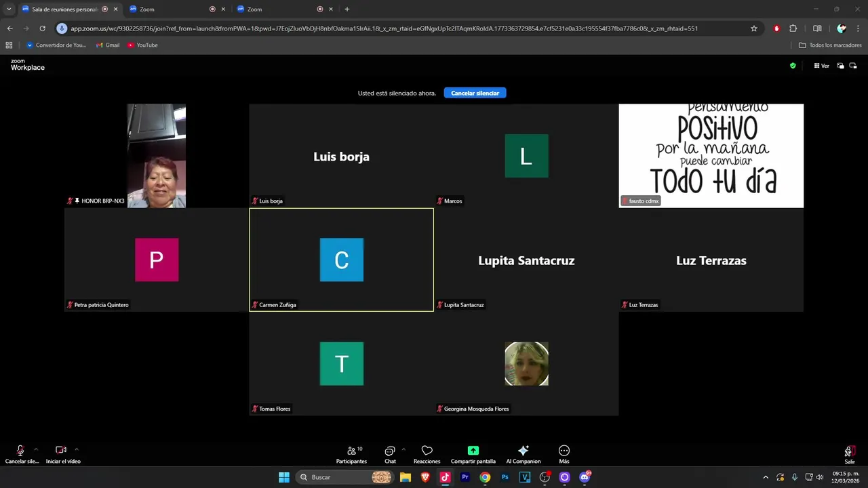
Task: Click the pop-out icon beside Ver
Action: coord(841,66)
